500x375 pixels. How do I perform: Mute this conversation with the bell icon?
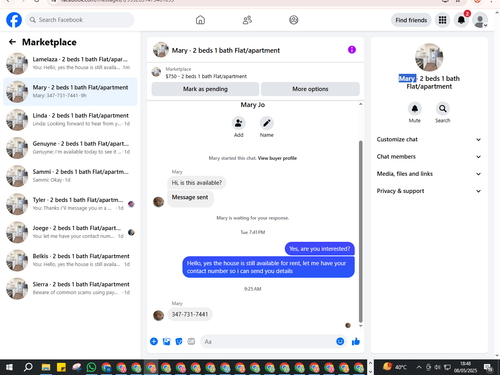coord(415,109)
